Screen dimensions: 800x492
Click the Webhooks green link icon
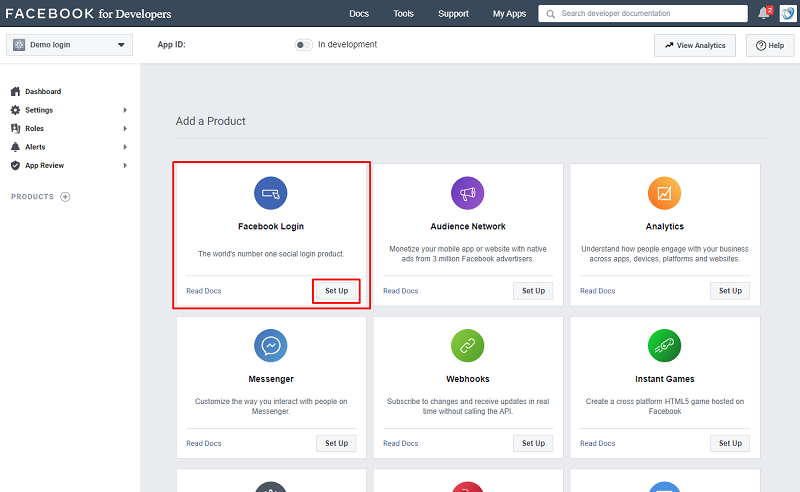(x=467, y=346)
